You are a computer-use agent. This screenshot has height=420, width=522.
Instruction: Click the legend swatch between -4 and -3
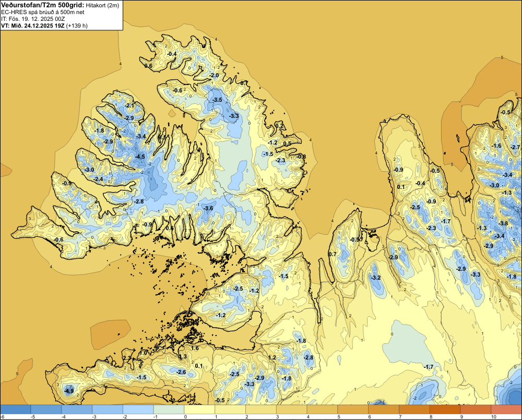[77, 410]
